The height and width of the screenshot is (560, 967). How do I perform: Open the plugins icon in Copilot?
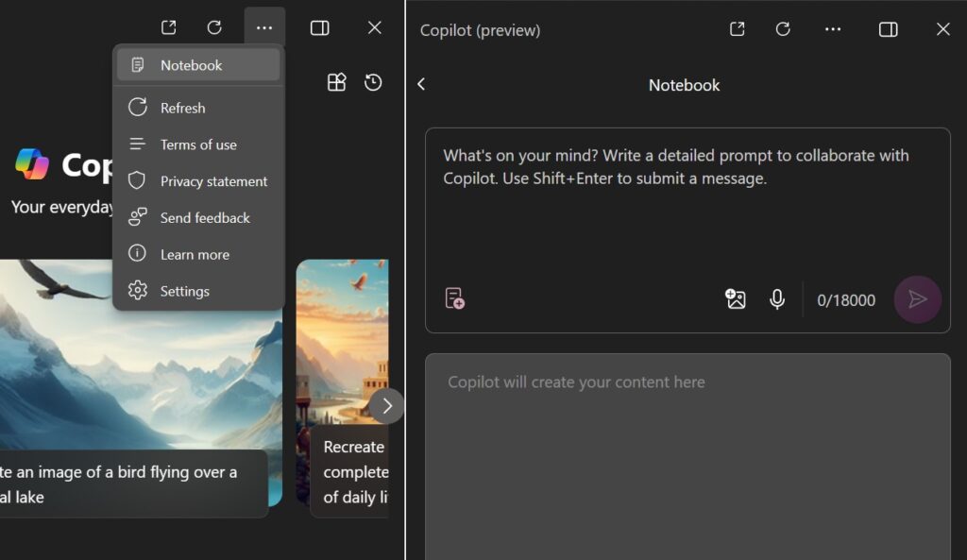click(336, 82)
